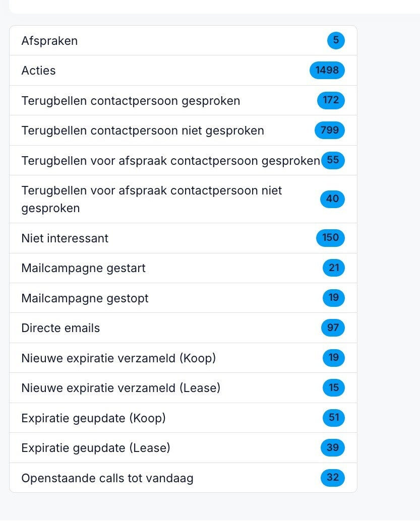Viewport: 420px width, 521px height.
Task: Click the 172 count badge
Action: pyautogui.click(x=330, y=100)
